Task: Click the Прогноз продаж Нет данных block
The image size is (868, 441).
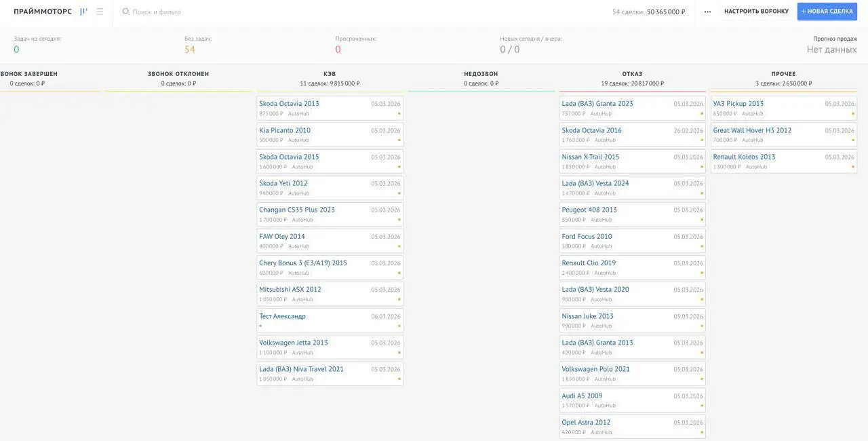Action: tap(832, 45)
